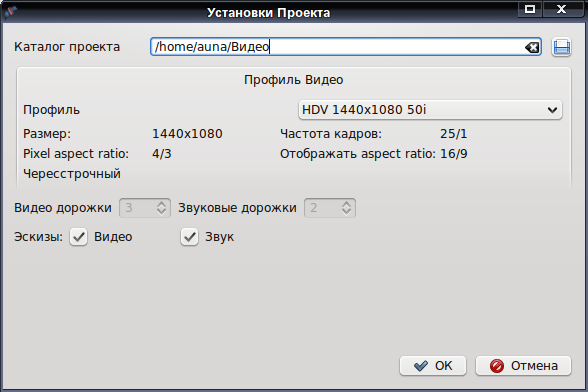Screen dimensions: 588x392
Task: Click the size value 1440x1080
Action: [x=187, y=134]
